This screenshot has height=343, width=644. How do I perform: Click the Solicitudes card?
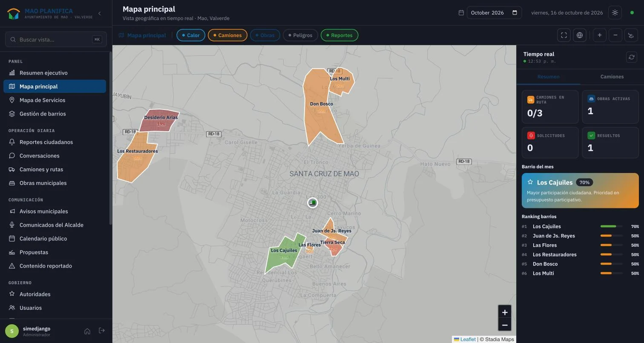click(x=550, y=143)
